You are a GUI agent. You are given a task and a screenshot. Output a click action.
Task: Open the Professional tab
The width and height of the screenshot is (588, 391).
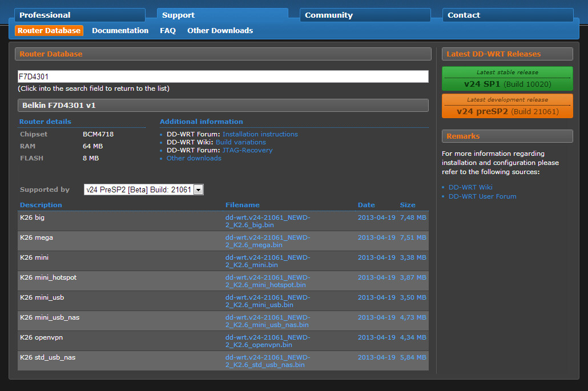[80, 15]
